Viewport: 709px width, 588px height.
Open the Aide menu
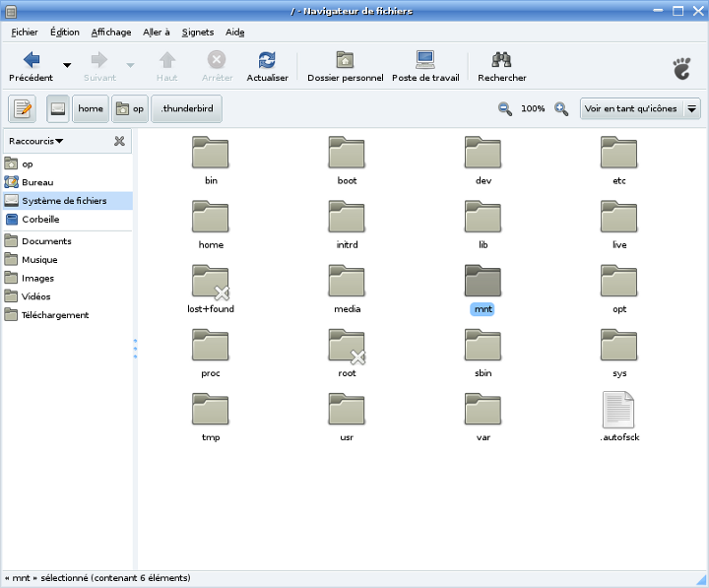[235, 33]
